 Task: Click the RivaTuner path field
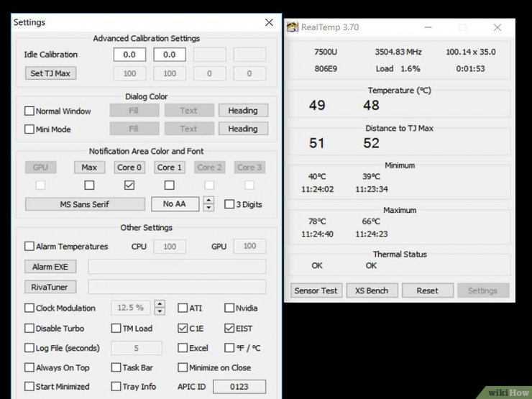177,287
